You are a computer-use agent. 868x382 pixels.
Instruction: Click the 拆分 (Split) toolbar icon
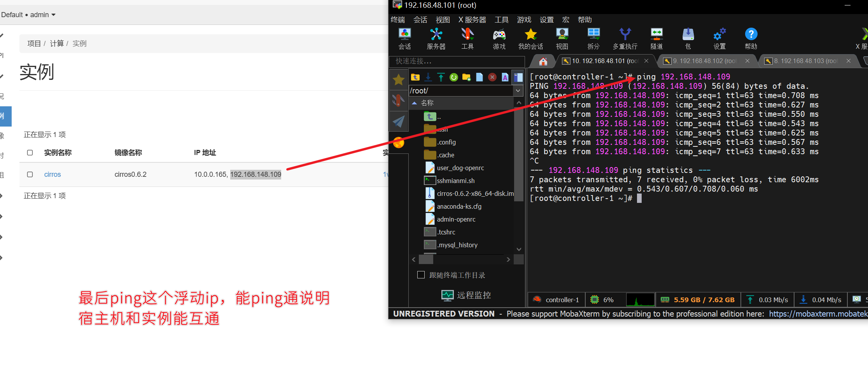593,38
